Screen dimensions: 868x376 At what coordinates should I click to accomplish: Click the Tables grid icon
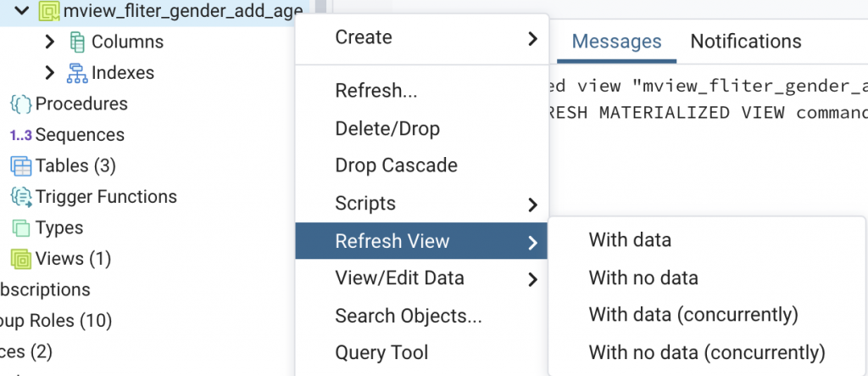point(21,166)
